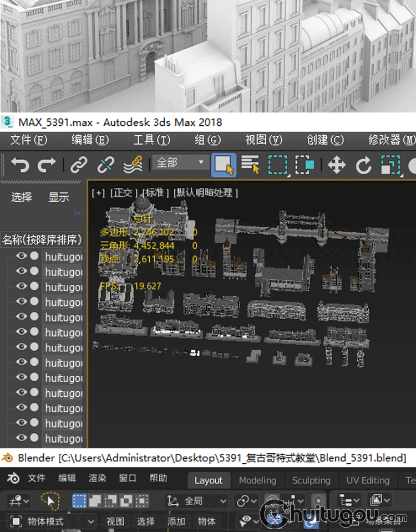Image resolution: width=416 pixels, height=532 pixels.
Task: Open the 物体模式 interaction mode dropdown
Action: click(51, 521)
